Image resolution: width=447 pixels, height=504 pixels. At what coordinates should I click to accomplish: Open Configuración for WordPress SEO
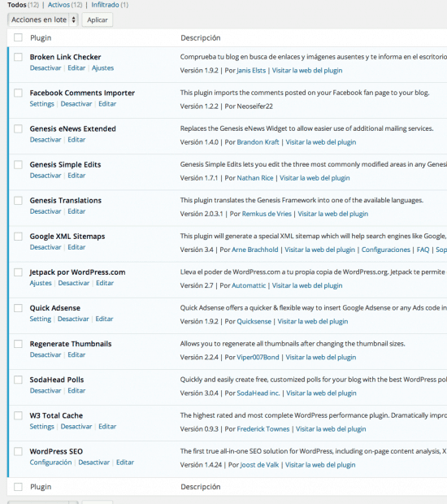50,463
